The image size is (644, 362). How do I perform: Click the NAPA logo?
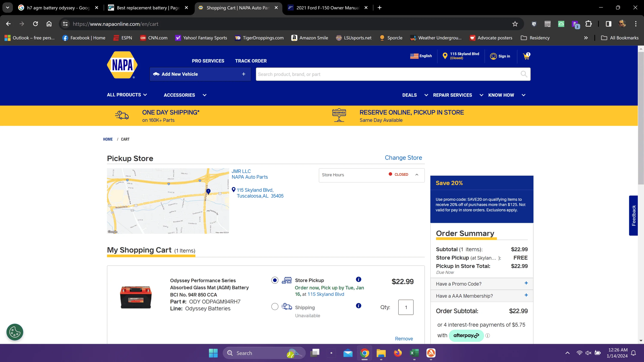(122, 65)
